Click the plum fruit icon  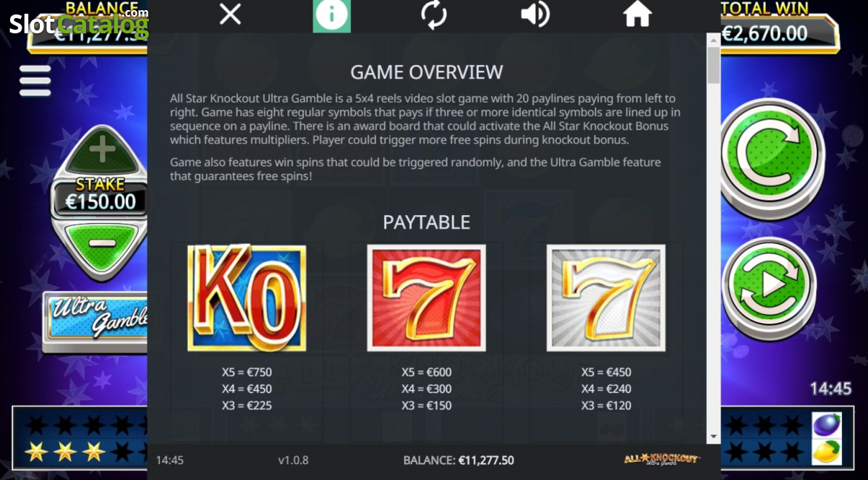826,424
